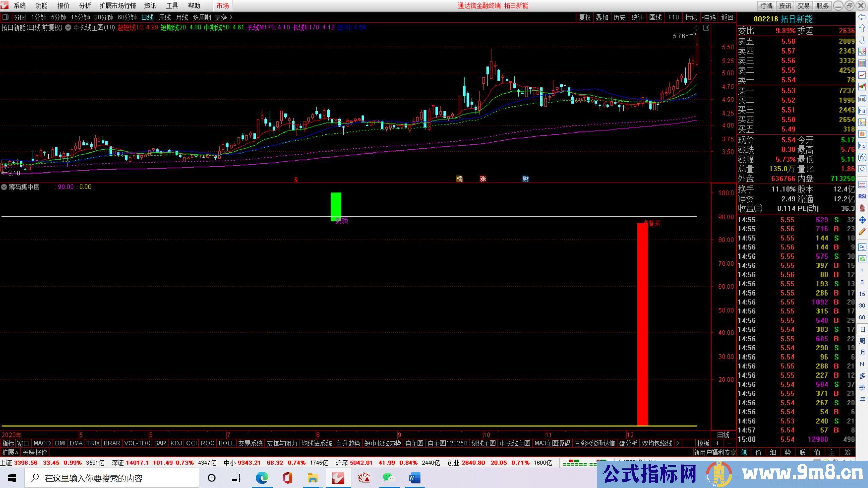Image resolution: width=868 pixels, height=488 pixels.
Task: Launch Microsoft Edge from the taskbar
Action: pos(262,478)
